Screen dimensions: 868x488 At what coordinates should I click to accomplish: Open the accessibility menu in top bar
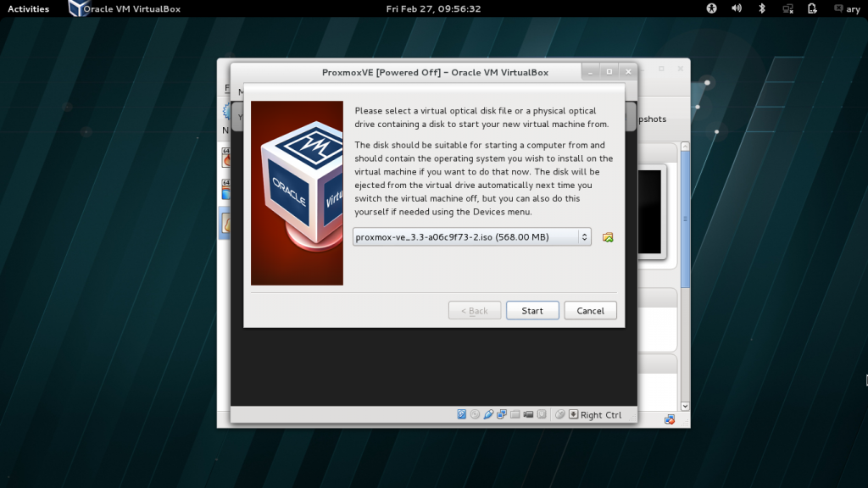[x=711, y=8]
